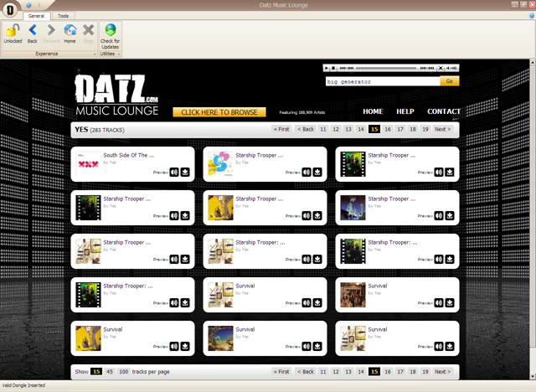Preview Survival with blue-green landscape art
Screen dimensions: 536x392
pyautogui.click(x=307, y=346)
